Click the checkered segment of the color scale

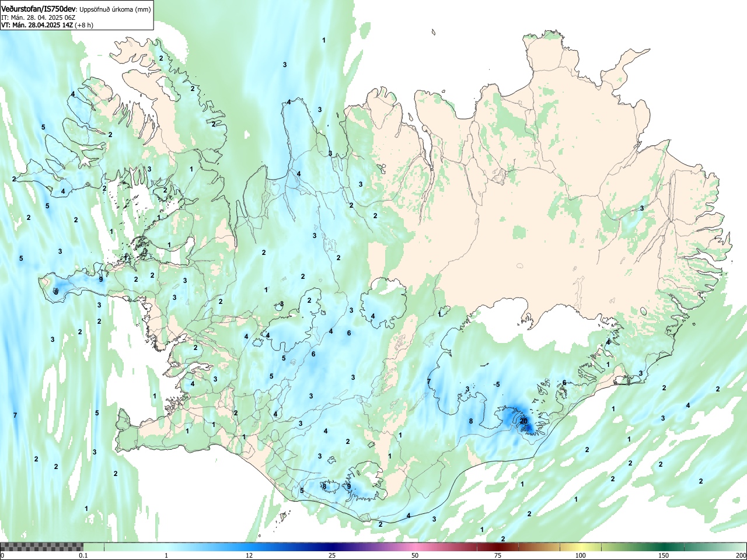click(41, 547)
